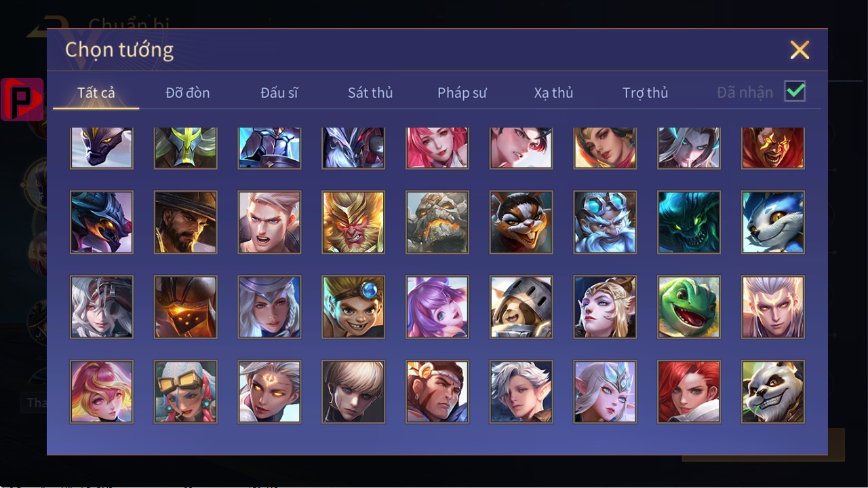Select the boy with blue gem headband

point(353,307)
